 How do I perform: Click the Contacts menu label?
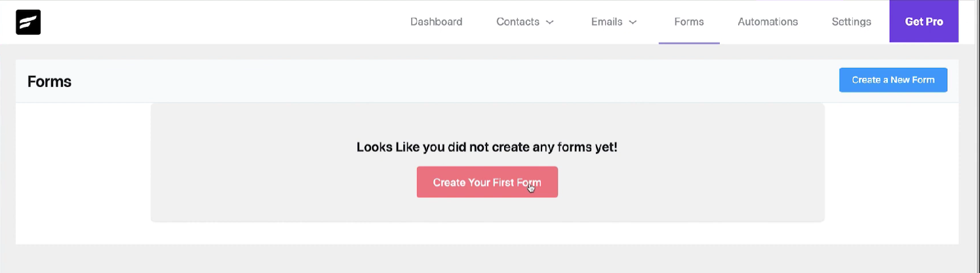click(517, 22)
